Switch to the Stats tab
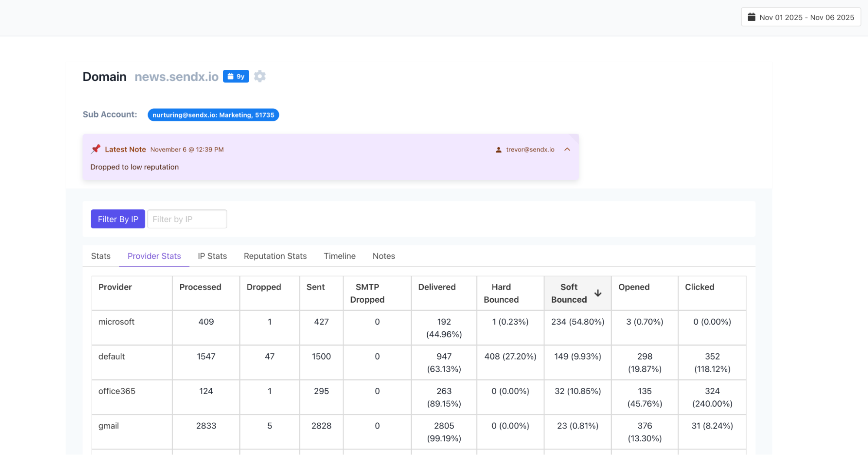The width and height of the screenshot is (868, 455). coord(101,256)
